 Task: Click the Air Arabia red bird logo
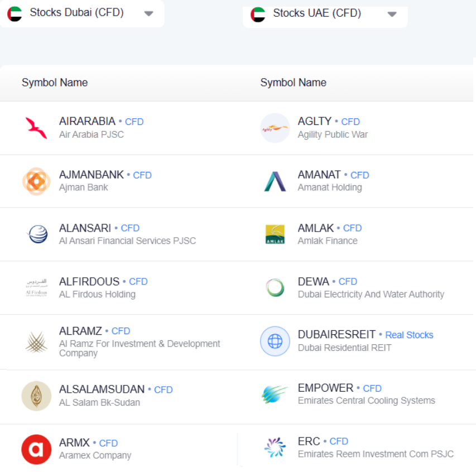(36, 128)
